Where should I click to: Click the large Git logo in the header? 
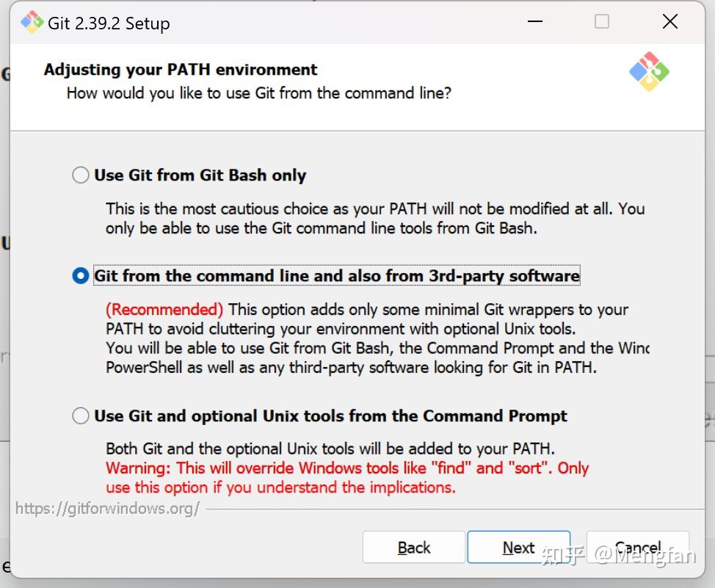coord(649,72)
